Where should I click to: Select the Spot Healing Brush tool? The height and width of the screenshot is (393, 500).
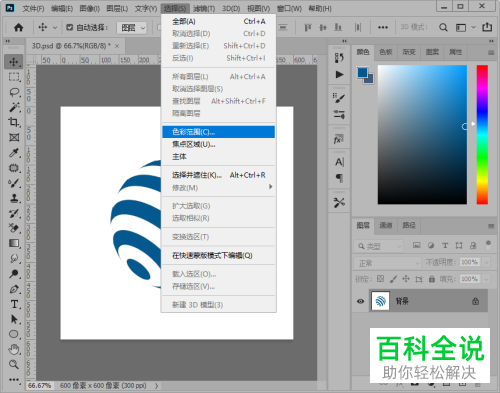coord(14,168)
